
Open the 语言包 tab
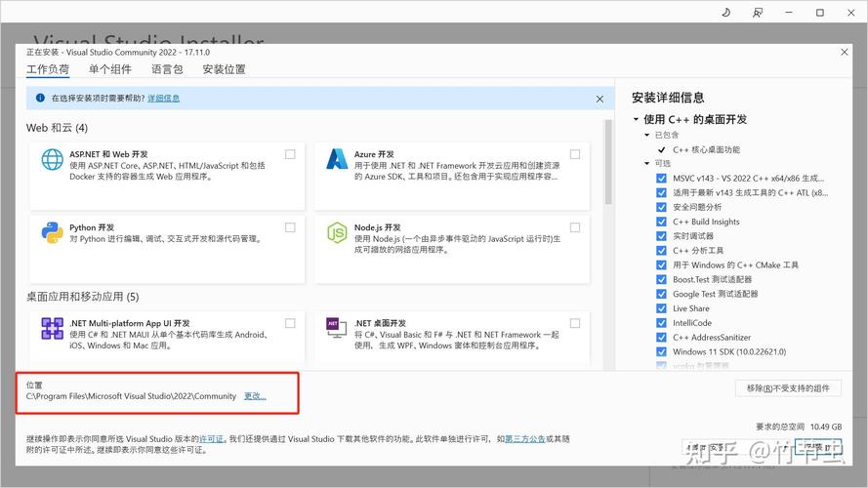[x=167, y=69]
